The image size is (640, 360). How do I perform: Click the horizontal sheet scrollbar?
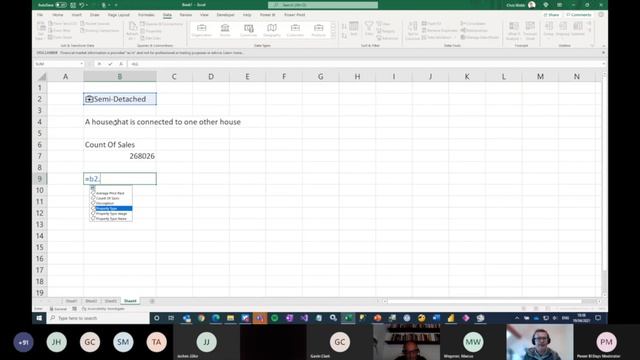click(x=484, y=301)
